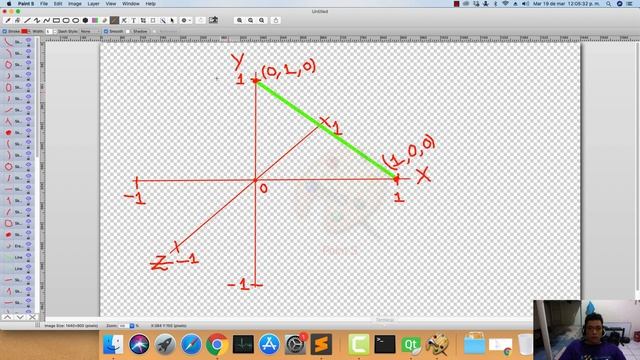Click the insert picture toolbar icon
640x360 pixels.
(x=213, y=20)
